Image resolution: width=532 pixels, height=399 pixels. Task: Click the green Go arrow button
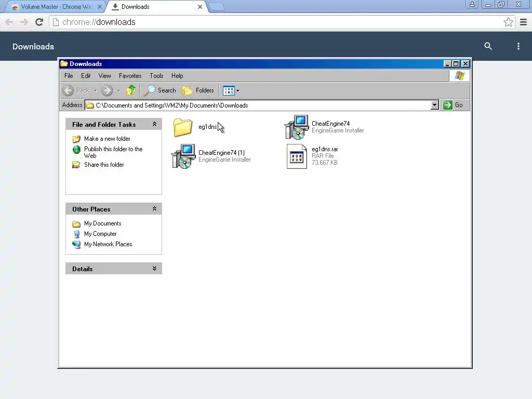coord(447,105)
